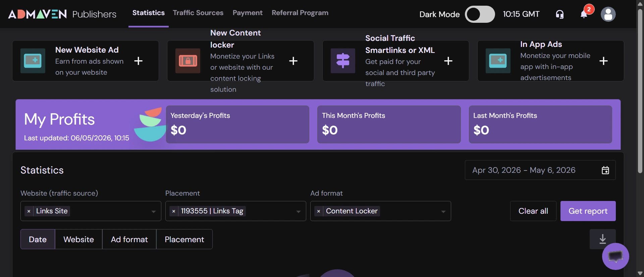Viewport: 644px width, 277px height.
Task: Click 'Last updated: 06/05/2026, 10:15' text
Action: pos(76,138)
